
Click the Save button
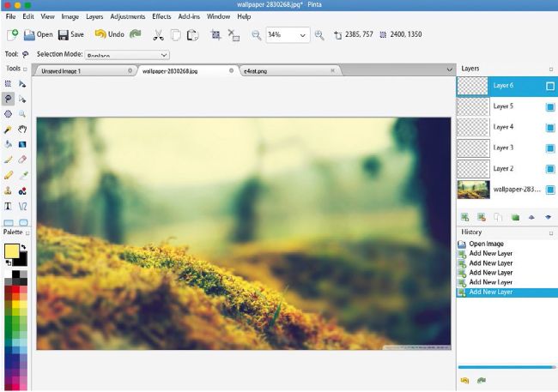(x=70, y=35)
